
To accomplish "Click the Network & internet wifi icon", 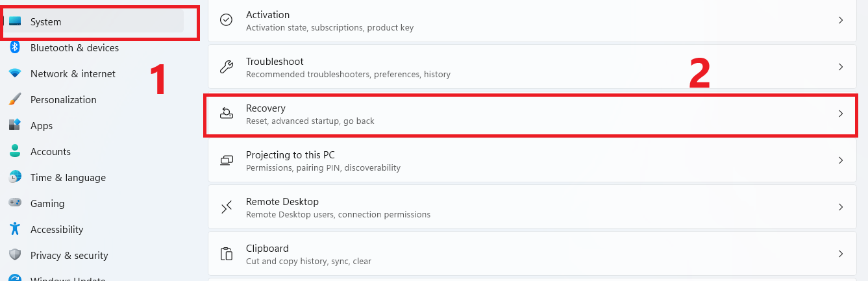I will (x=15, y=74).
